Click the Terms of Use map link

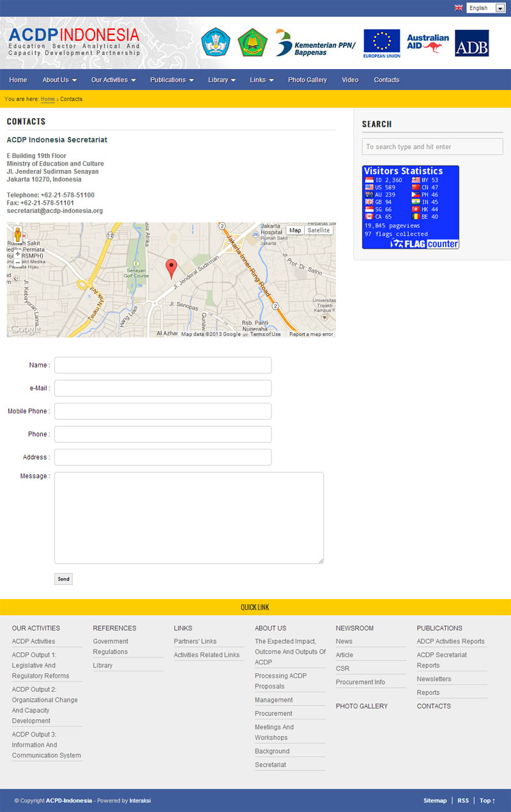pos(265,334)
